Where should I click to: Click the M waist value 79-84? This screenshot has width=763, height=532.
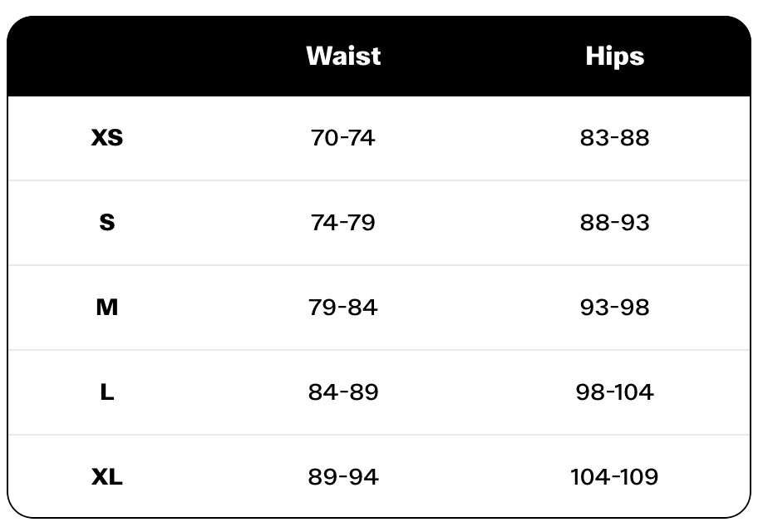pyautogui.click(x=343, y=308)
